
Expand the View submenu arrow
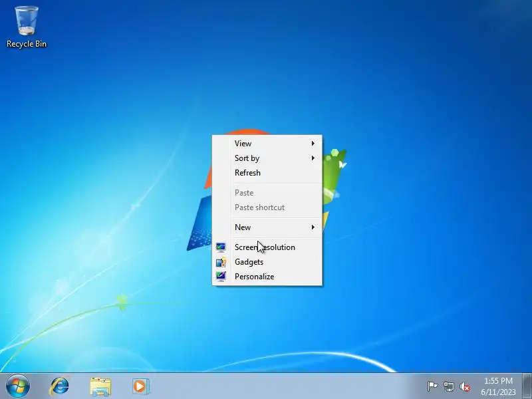click(x=313, y=144)
